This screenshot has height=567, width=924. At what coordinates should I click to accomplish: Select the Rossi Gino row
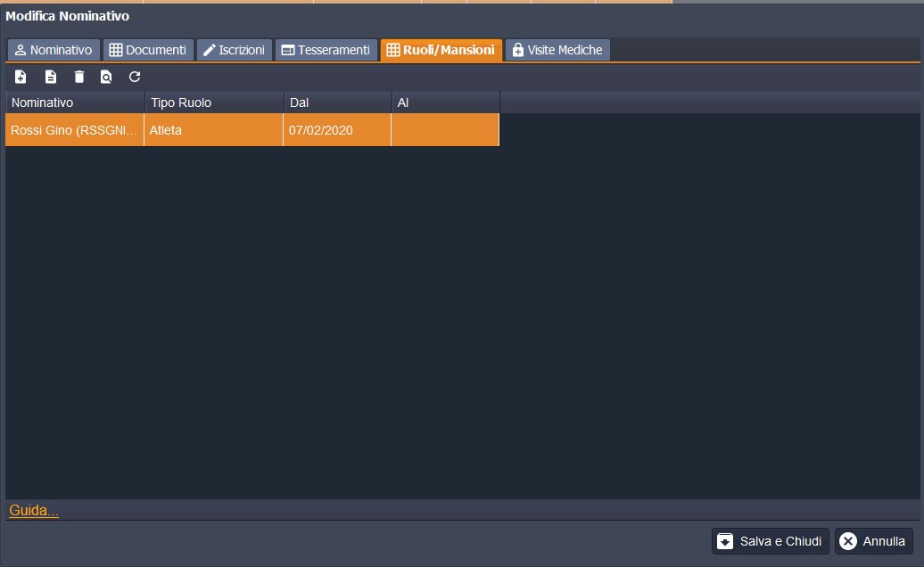coord(74,130)
